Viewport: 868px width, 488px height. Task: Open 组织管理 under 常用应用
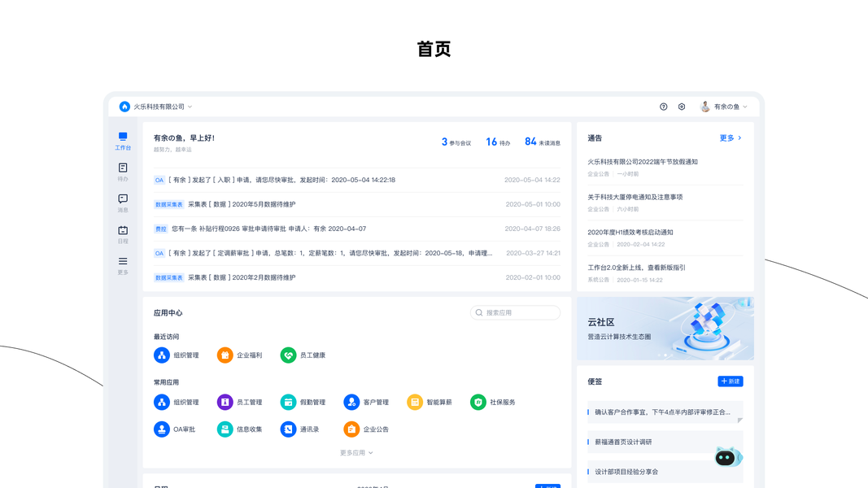coord(162,403)
